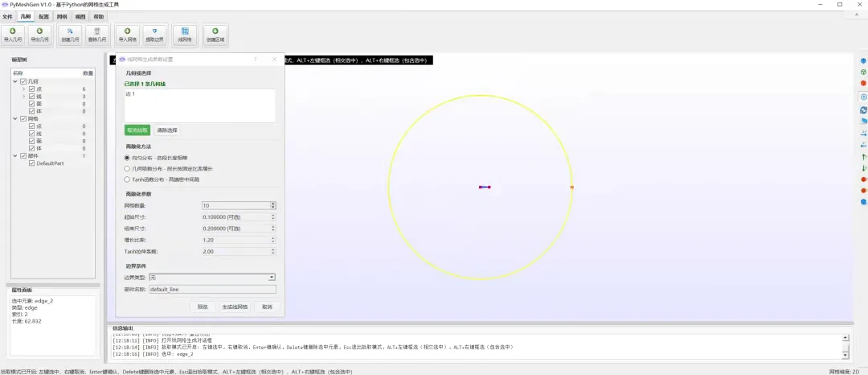
Task: Click the lower red dot Z view icon
Action: (863, 191)
